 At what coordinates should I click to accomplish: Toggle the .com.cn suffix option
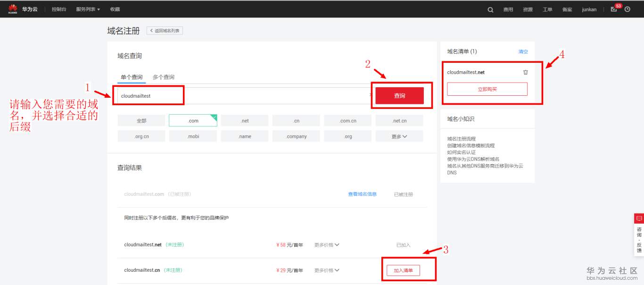click(x=348, y=121)
